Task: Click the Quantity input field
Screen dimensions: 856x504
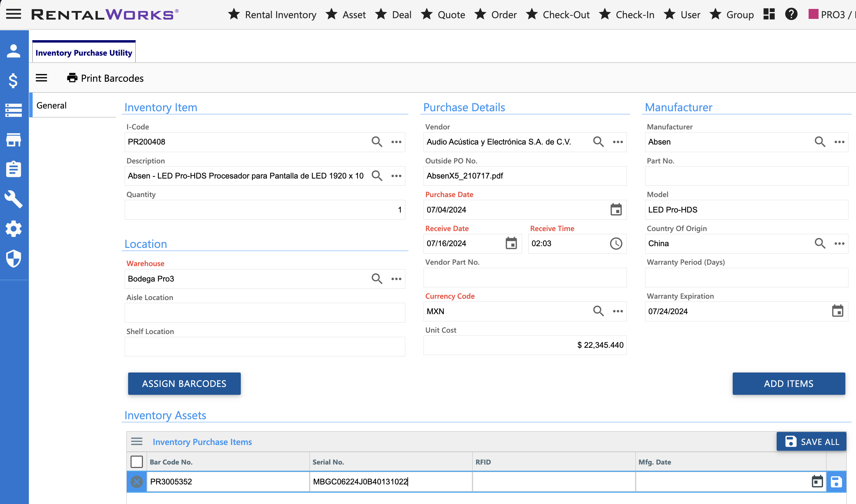Action: coord(265,209)
